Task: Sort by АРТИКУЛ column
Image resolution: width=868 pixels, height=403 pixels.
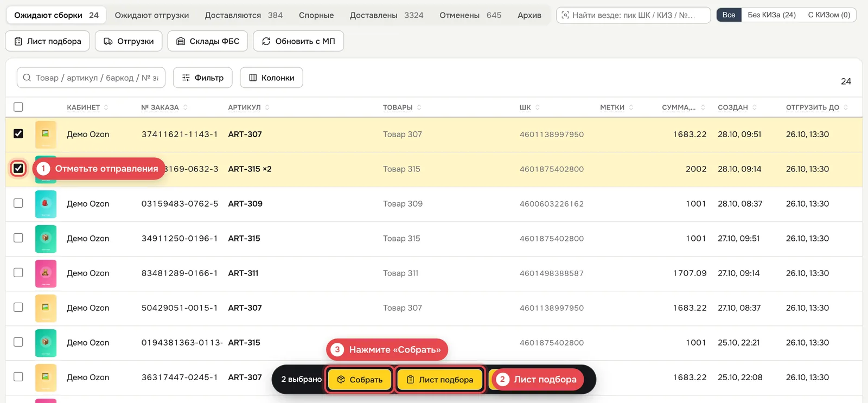Action: (248, 107)
